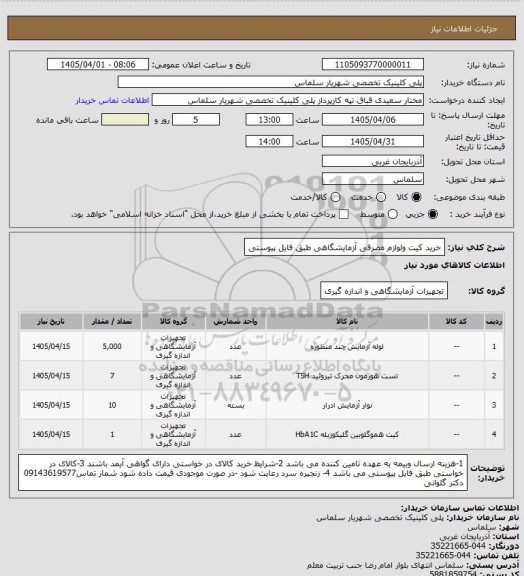Click item name نوار آزمایش ادرار

pos(347,405)
